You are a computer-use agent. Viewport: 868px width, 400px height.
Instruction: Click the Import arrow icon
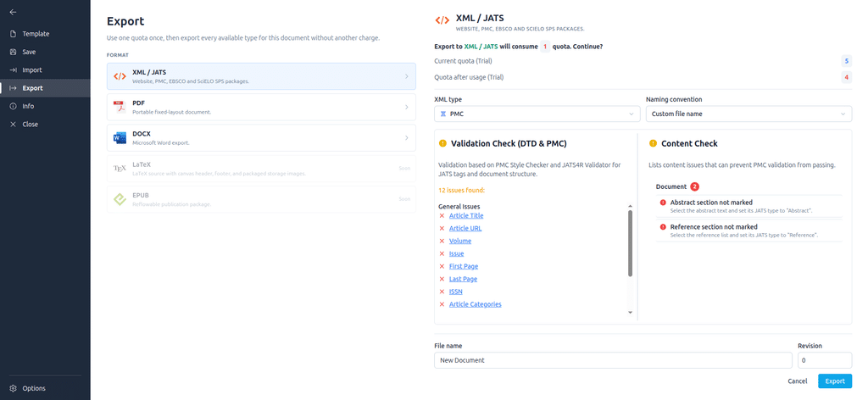(13, 70)
